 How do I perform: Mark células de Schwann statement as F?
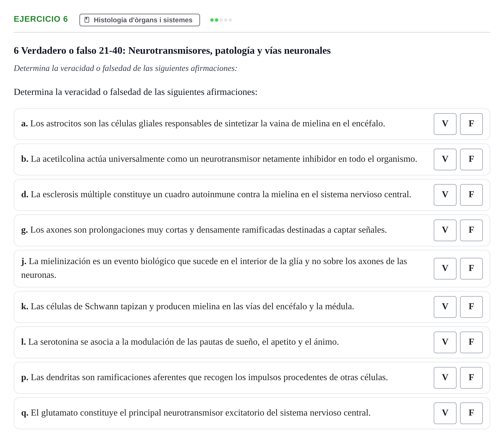pyautogui.click(x=471, y=307)
